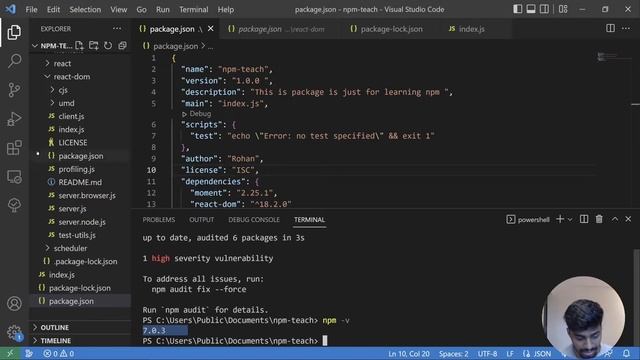Open README.md in the explorer
This screenshot has height=360, width=640.
tap(80, 182)
